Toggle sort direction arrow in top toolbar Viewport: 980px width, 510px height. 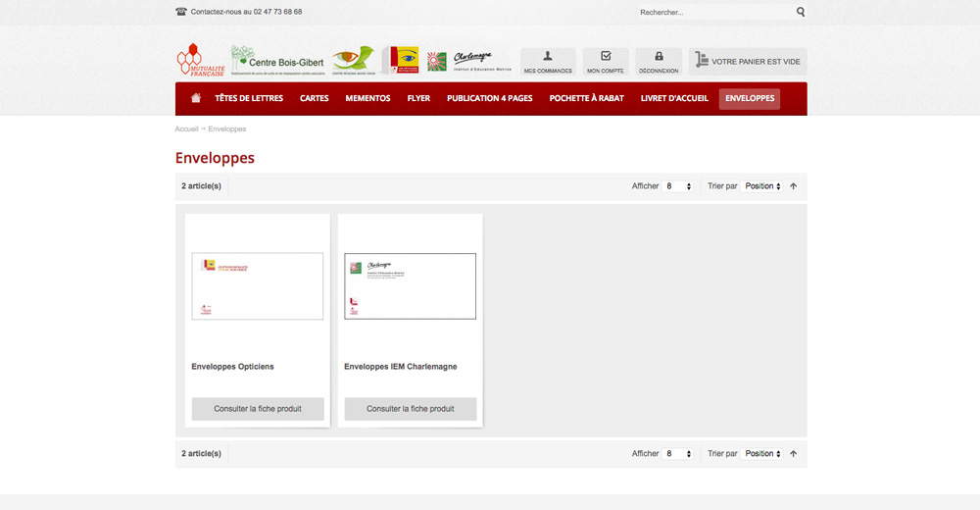793,186
